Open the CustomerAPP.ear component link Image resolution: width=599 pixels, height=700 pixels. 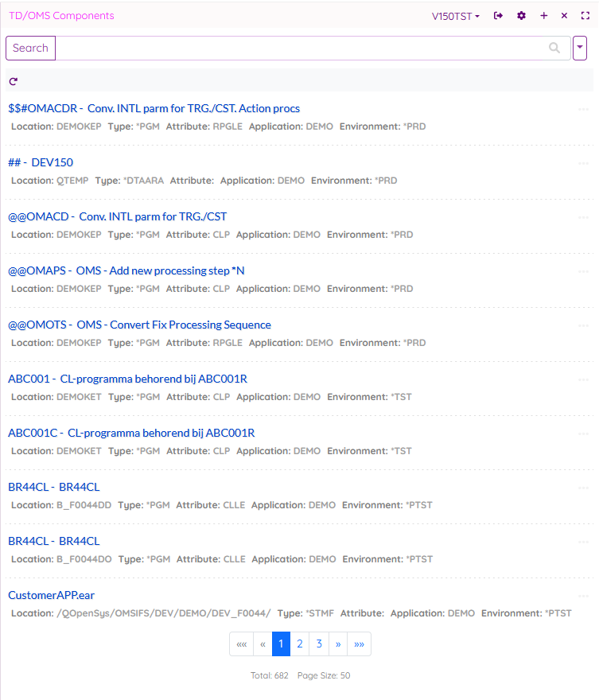coord(52,595)
